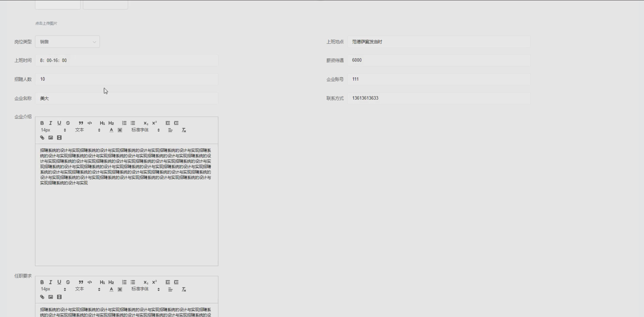
Task: Toggle bold in 企业介绍 editor
Action: (42, 123)
